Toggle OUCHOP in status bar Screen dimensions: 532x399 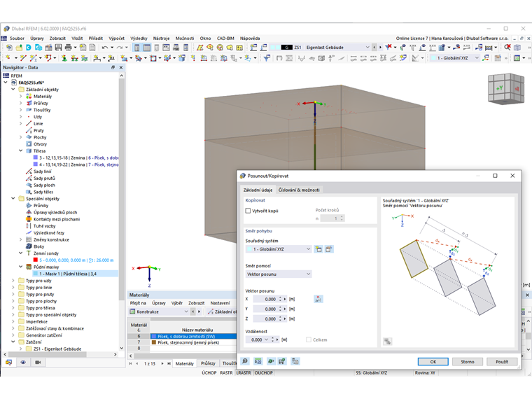264,372
